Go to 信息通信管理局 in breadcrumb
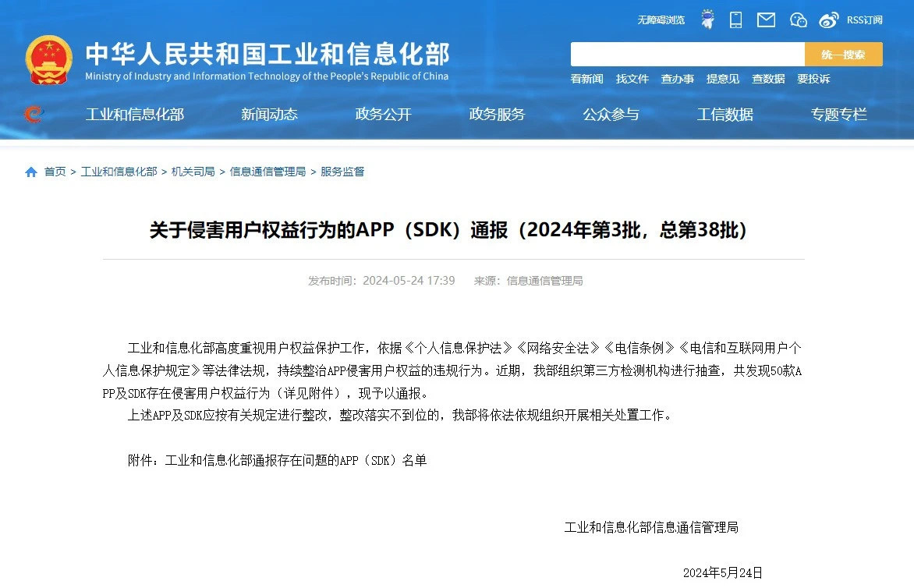The width and height of the screenshot is (914, 588). tap(267, 172)
